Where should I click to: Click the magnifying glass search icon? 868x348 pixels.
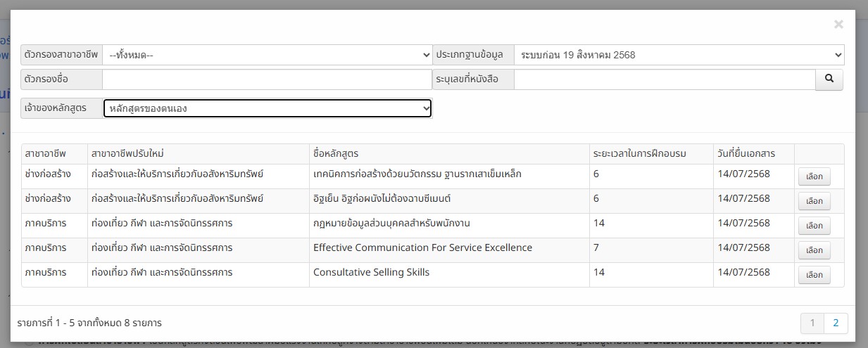tap(829, 79)
